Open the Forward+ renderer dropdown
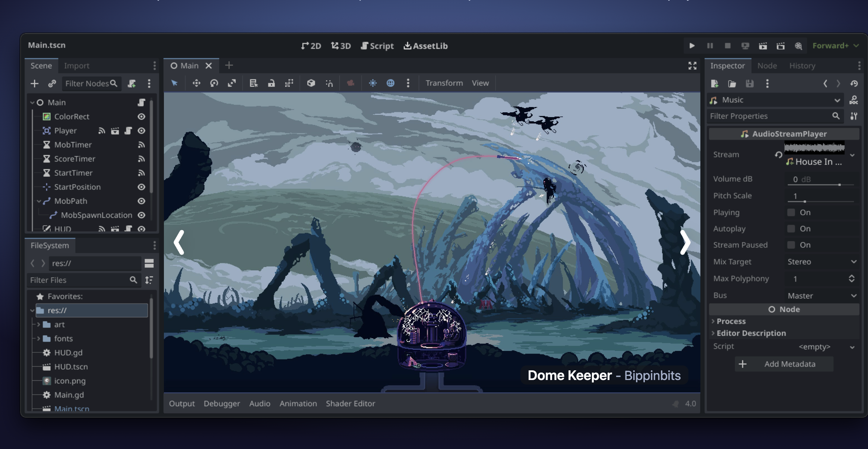 (836, 45)
